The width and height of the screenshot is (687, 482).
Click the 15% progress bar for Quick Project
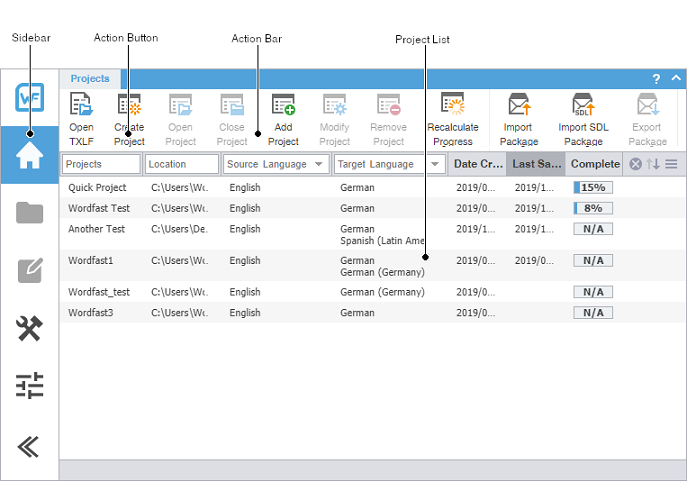tap(593, 187)
